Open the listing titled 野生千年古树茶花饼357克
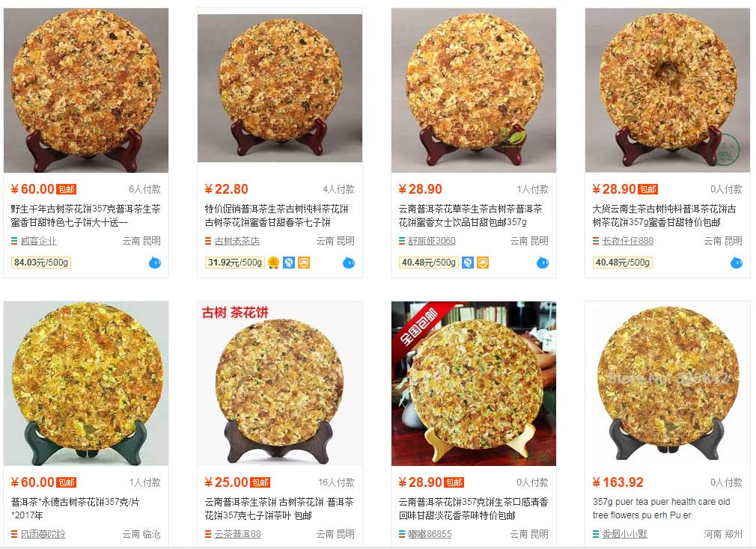Image resolution: width=756 pixels, height=549 pixels. click(85, 215)
